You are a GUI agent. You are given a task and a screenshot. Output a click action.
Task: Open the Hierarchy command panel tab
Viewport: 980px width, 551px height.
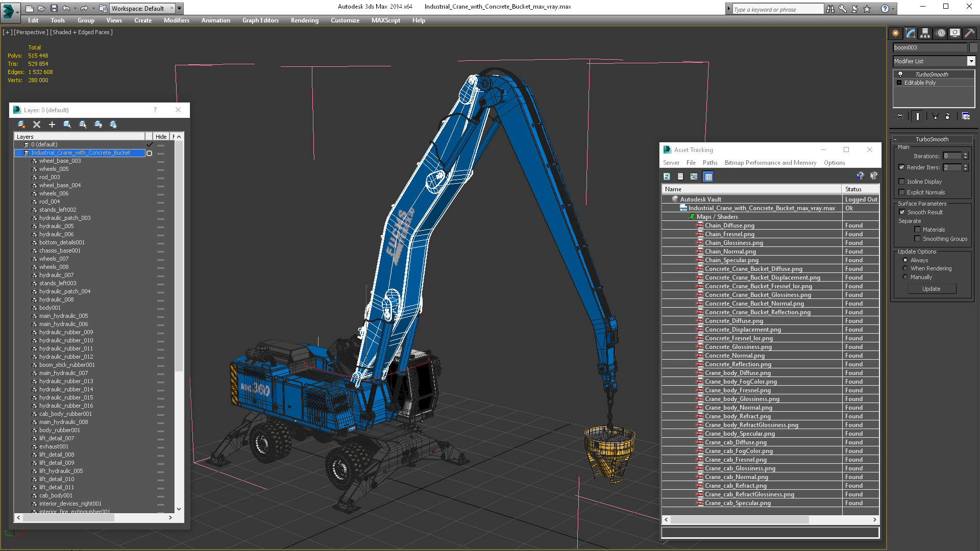point(925,33)
